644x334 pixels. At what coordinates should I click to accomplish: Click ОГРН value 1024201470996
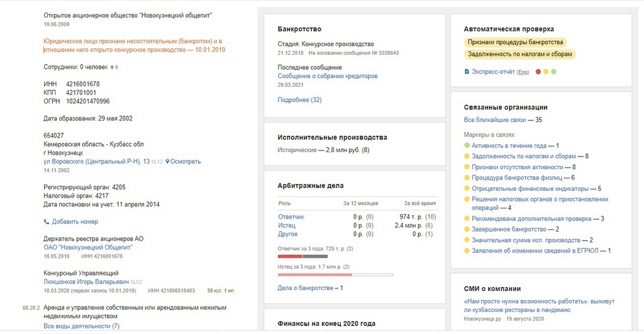pos(88,101)
